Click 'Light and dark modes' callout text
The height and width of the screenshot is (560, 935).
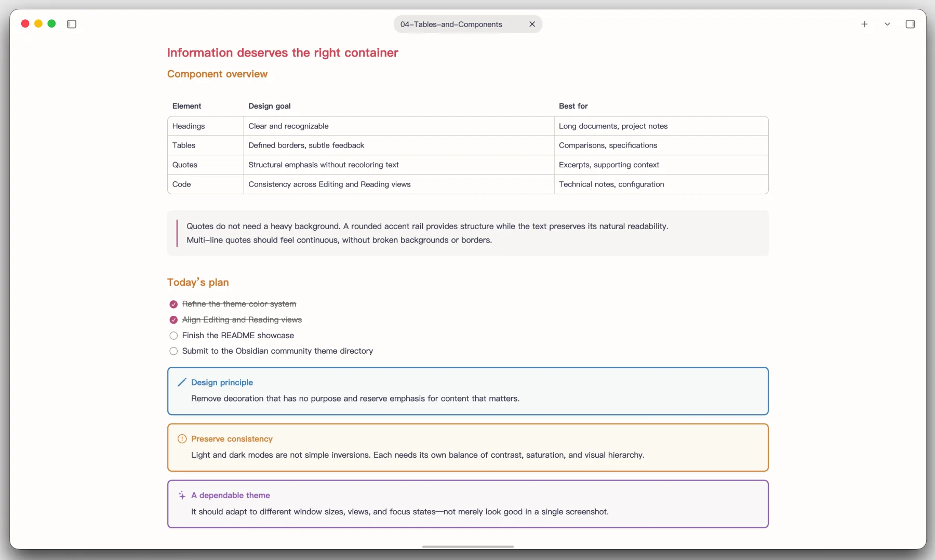418,455
